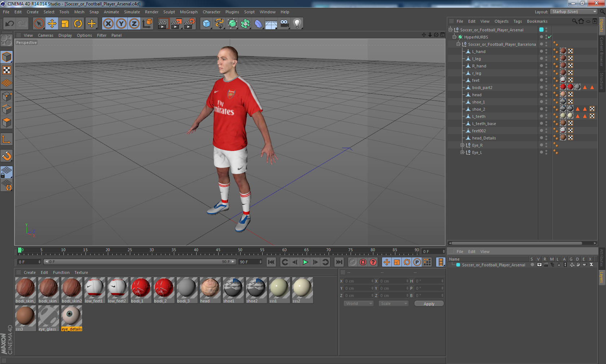Add a Cube primitive object
Viewport: 606px width, 364px height.
coord(206,24)
